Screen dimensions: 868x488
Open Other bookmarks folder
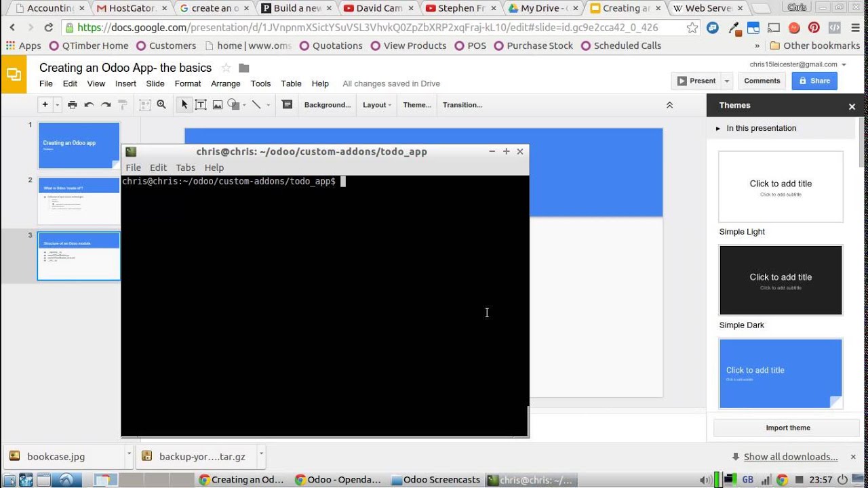(x=815, y=45)
